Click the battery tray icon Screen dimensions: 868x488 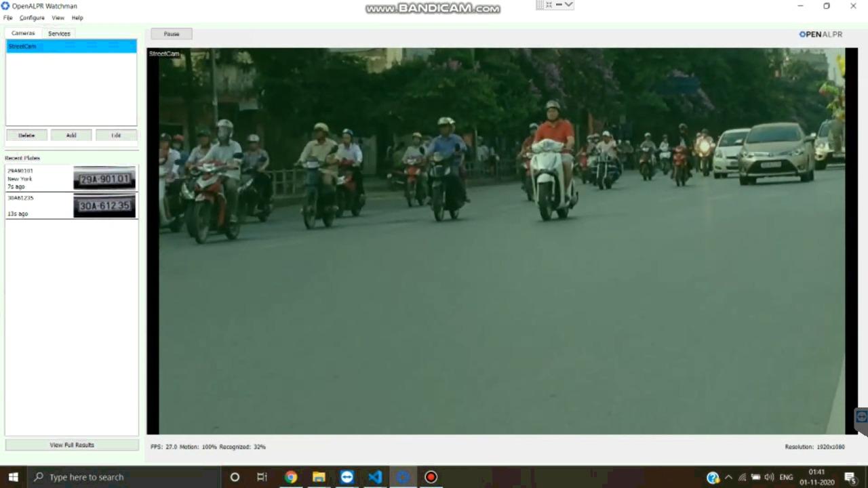(755, 477)
